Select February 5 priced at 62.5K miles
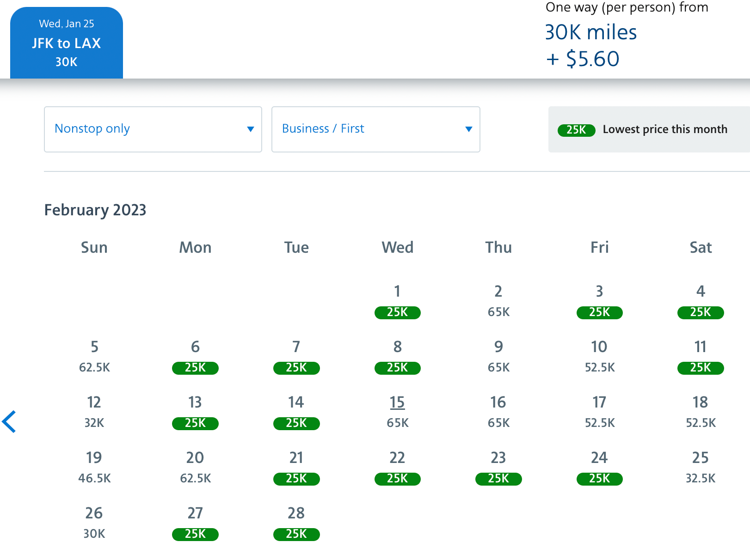 coord(94,356)
